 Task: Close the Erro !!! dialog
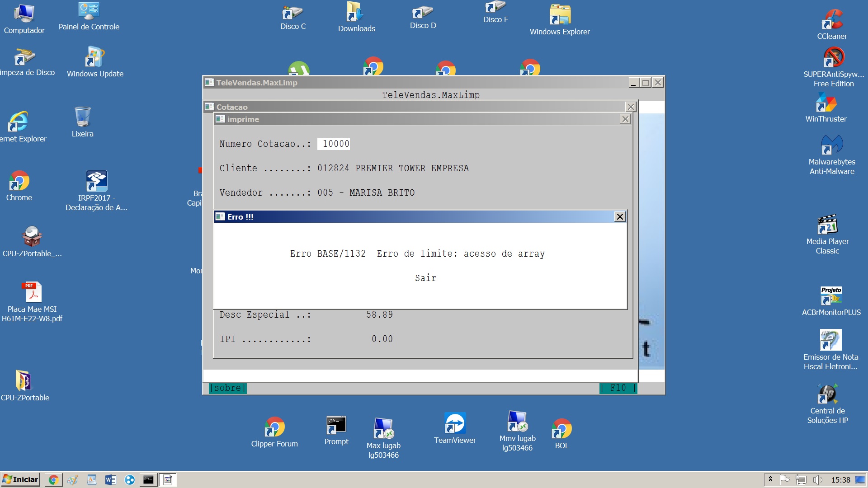[620, 217]
